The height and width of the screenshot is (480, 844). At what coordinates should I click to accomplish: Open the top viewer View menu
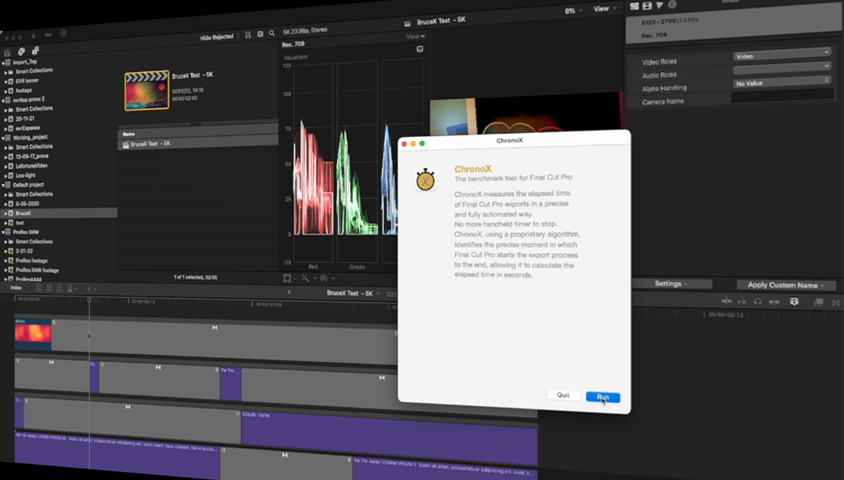pos(604,9)
